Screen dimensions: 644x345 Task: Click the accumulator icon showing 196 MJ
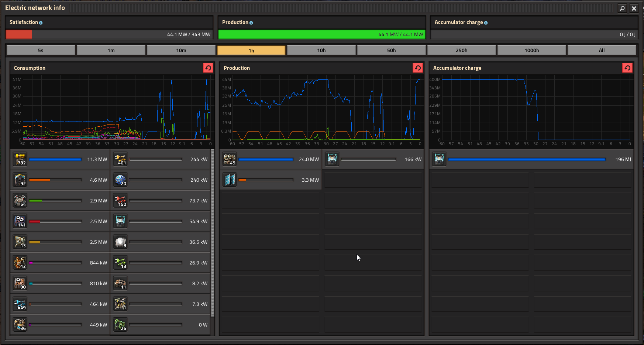439,159
